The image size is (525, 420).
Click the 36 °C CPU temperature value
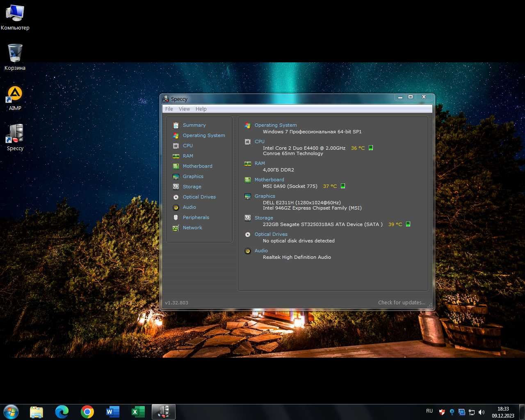[x=358, y=148]
